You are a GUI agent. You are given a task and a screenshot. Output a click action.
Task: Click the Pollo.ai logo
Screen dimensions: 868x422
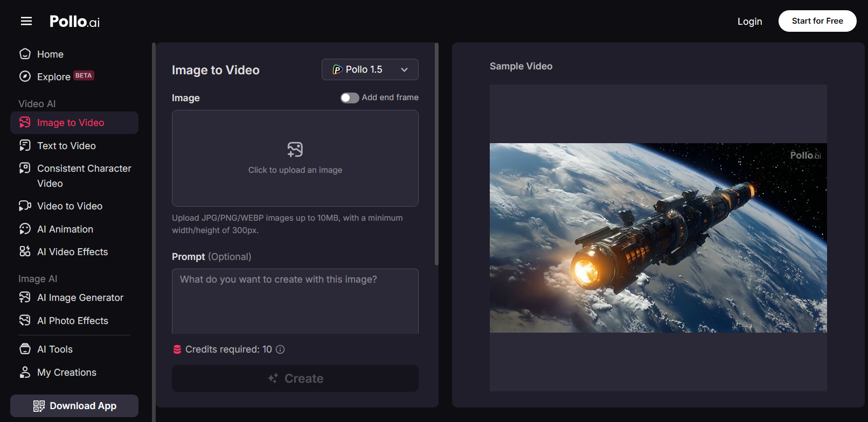pos(74,22)
